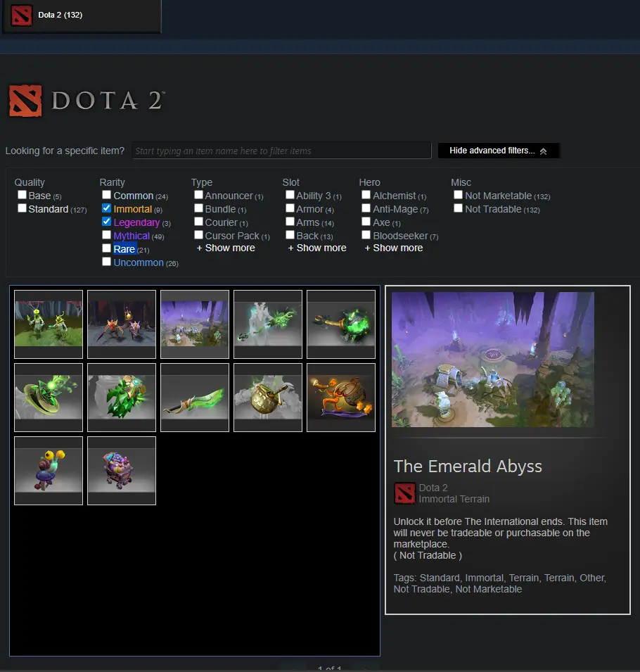Select the green glowing hat item

pos(49,398)
